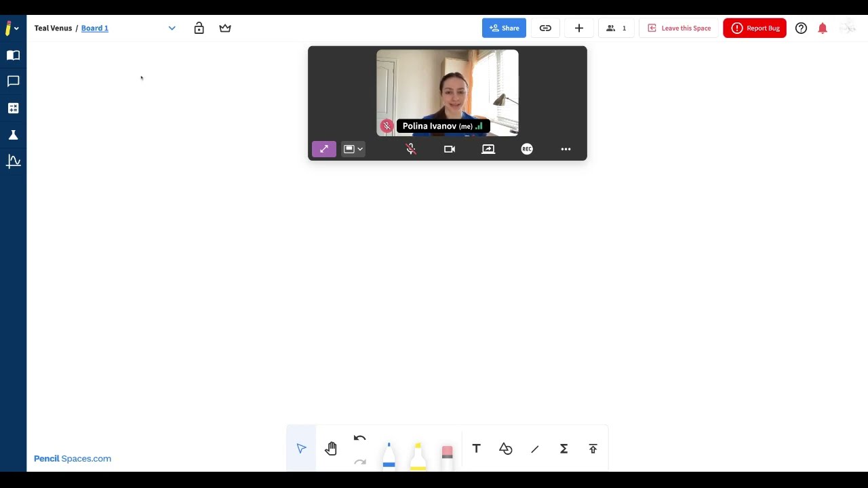The height and width of the screenshot is (488, 868).
Task: Click Leave this Space
Action: pyautogui.click(x=679, y=28)
